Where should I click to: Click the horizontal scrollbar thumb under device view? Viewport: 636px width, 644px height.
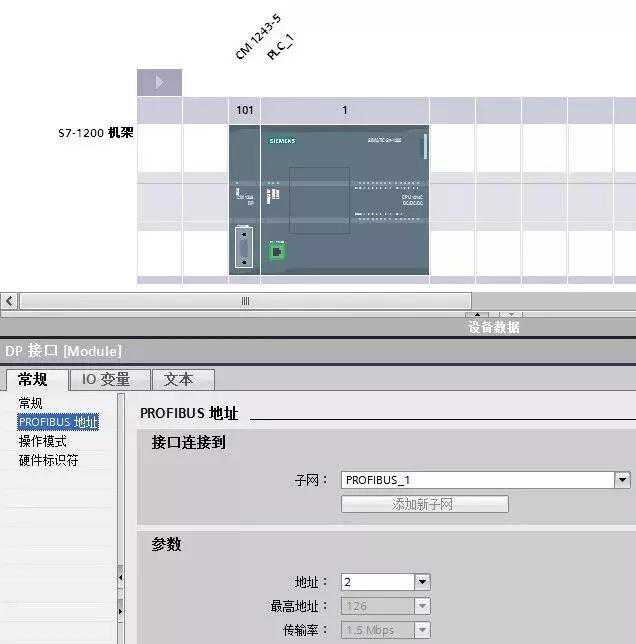(245, 301)
